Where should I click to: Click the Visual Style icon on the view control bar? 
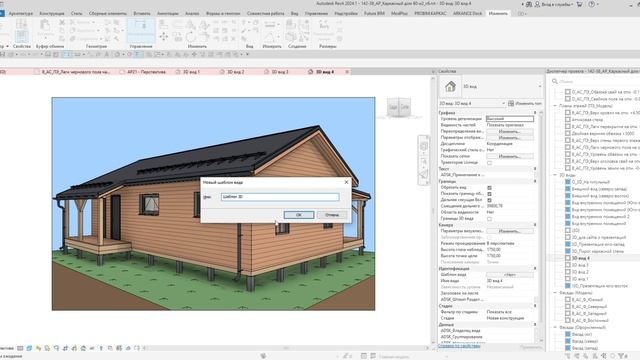29,348
